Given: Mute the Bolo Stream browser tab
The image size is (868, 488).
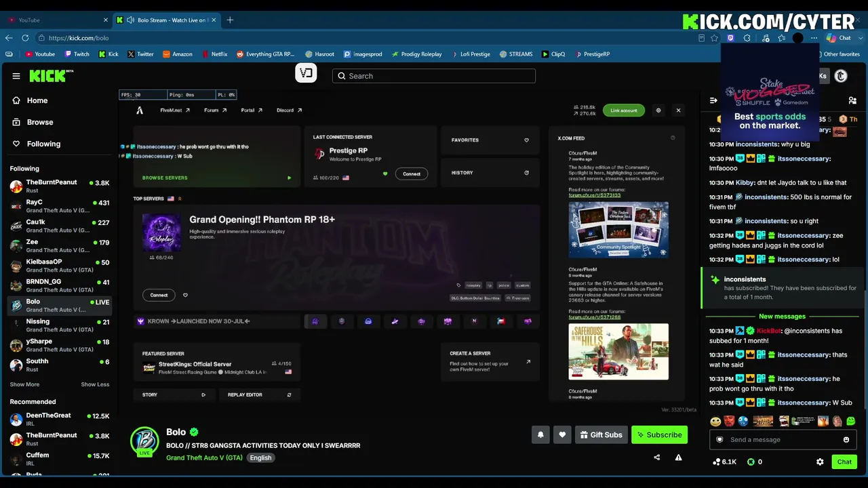Looking at the screenshot, I should [130, 20].
